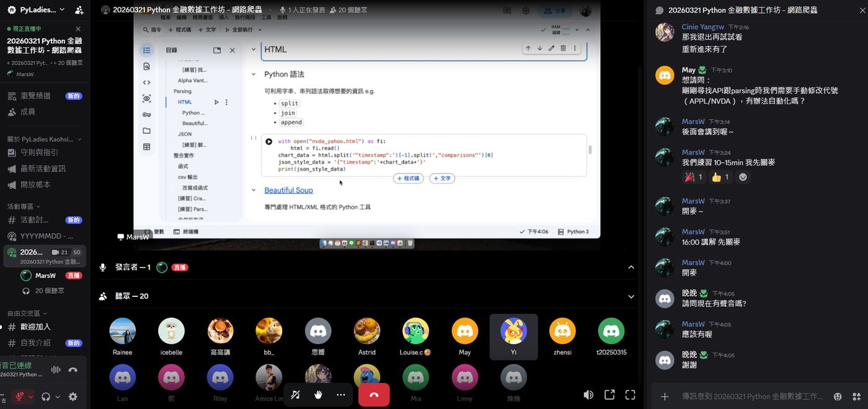Click Louise.c's avatar in audience
The image size is (868, 409).
pyautogui.click(x=415, y=331)
